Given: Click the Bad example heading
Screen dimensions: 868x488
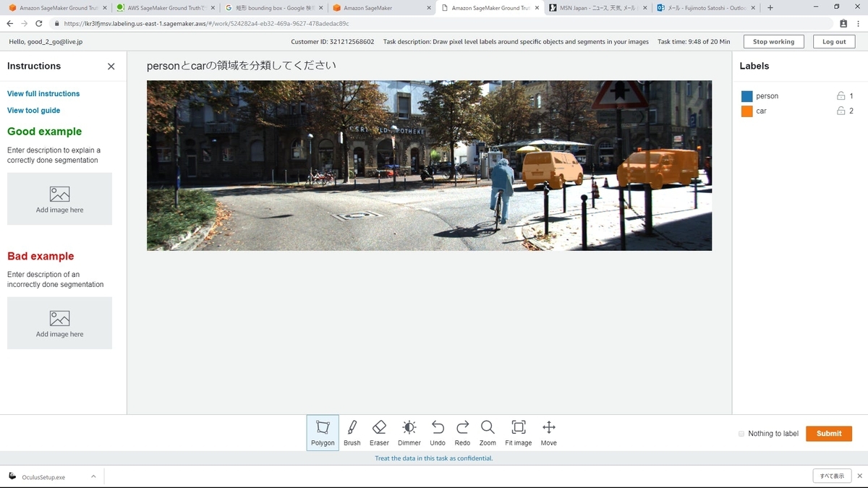Looking at the screenshot, I should pyautogui.click(x=41, y=256).
